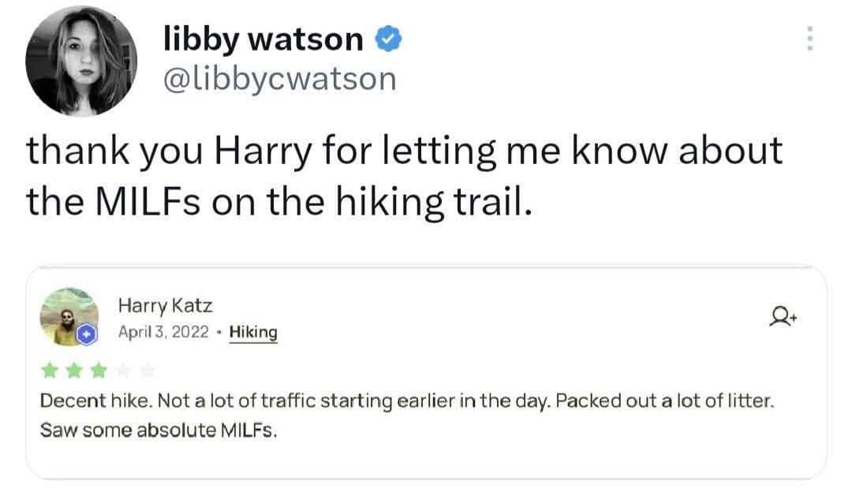Screen dimensions: 852x504
Task: Click the display name libby watson
Action: pos(263,38)
